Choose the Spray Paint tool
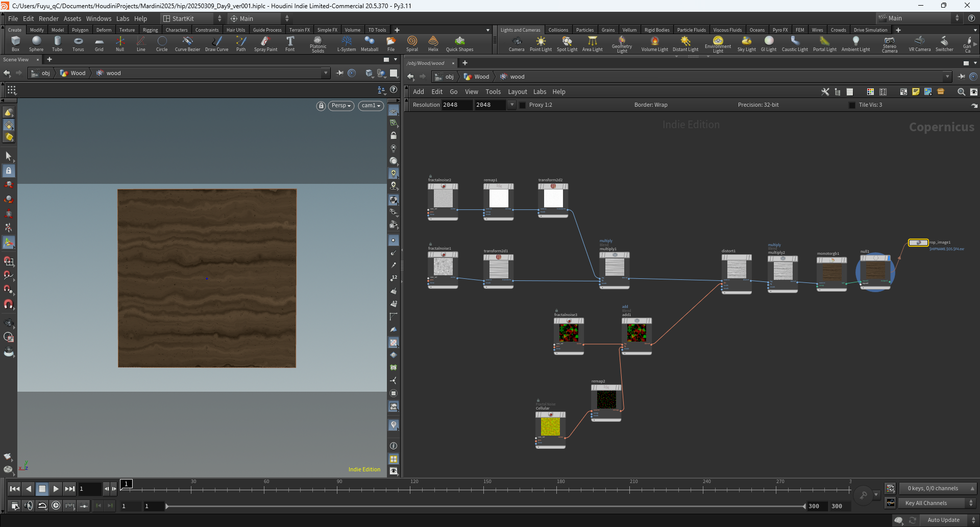 (x=265, y=43)
